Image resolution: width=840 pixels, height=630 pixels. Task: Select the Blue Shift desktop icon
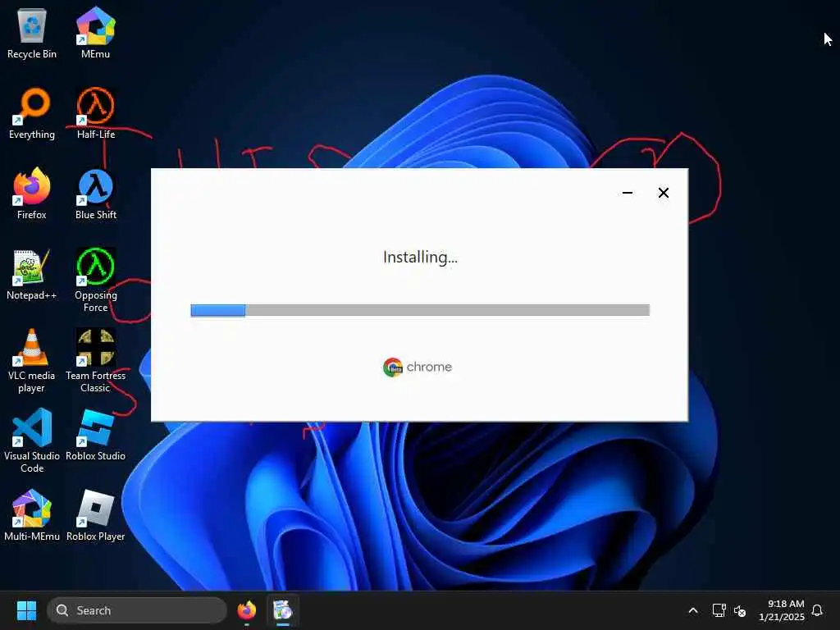pos(95,194)
